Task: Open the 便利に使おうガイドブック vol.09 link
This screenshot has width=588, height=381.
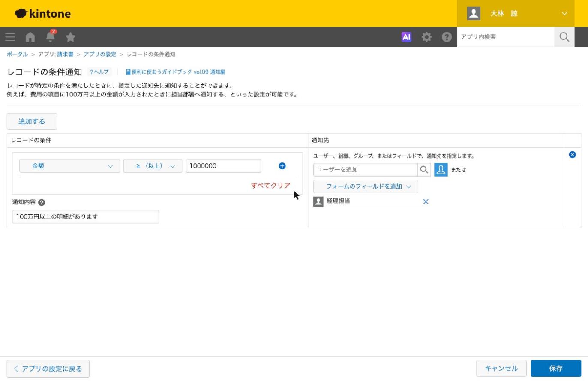Action: coord(175,72)
